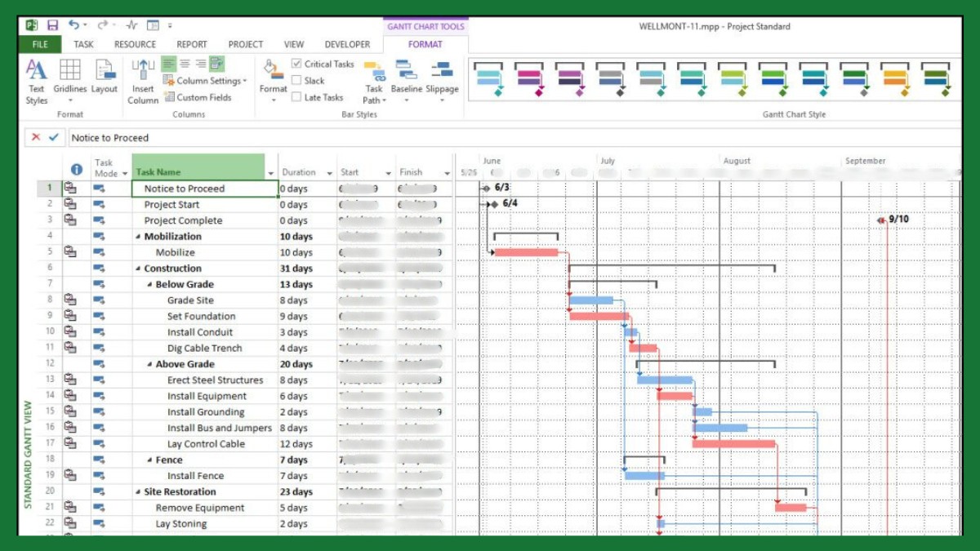Switch to the REPORT tab
Viewport: 980px width, 551px height.
tap(192, 44)
